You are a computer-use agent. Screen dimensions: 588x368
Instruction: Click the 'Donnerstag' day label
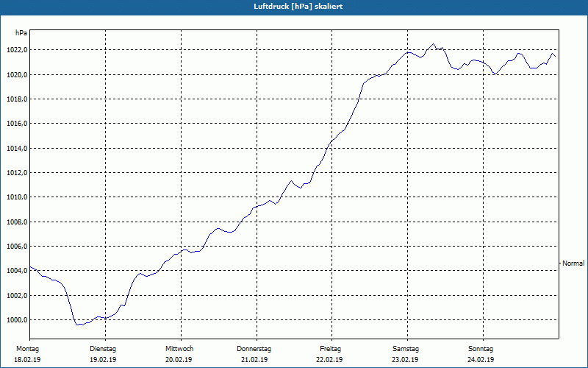[x=254, y=349]
